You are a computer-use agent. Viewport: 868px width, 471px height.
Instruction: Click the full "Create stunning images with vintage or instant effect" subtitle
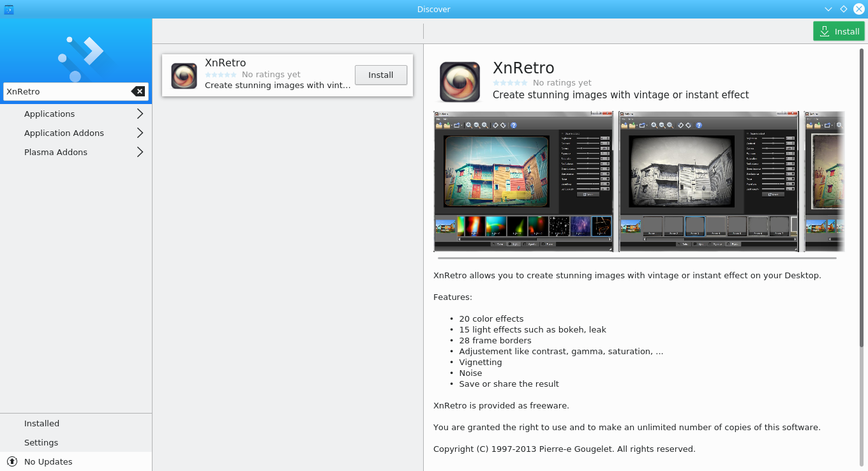pos(621,94)
